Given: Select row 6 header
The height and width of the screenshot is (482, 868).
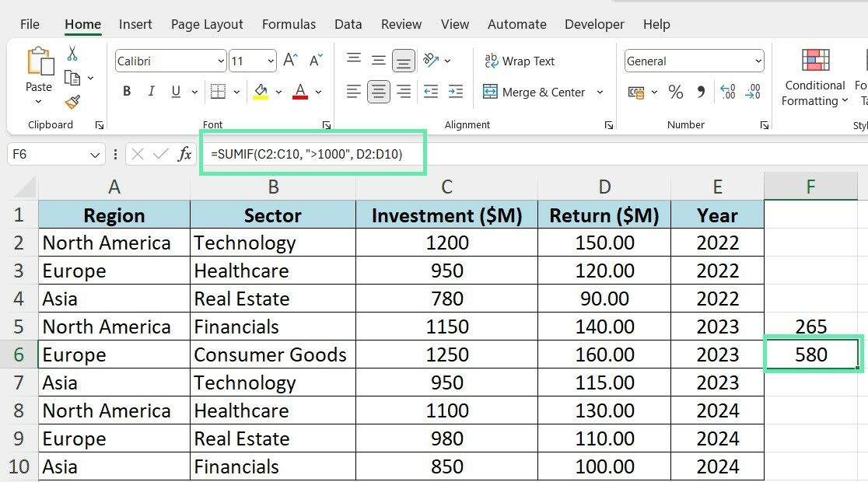Looking at the screenshot, I should [19, 355].
